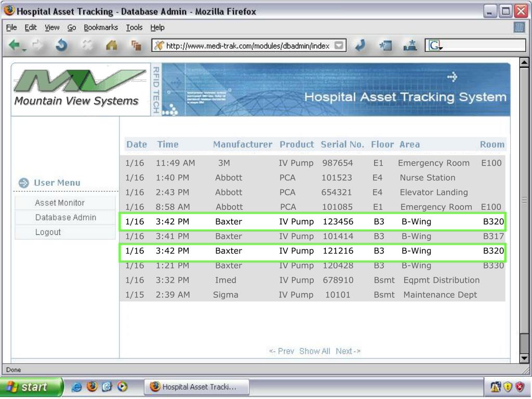Image resolution: width=532 pixels, height=399 pixels.
Task: Reload the page with the Refresh icon
Action: click(61, 45)
